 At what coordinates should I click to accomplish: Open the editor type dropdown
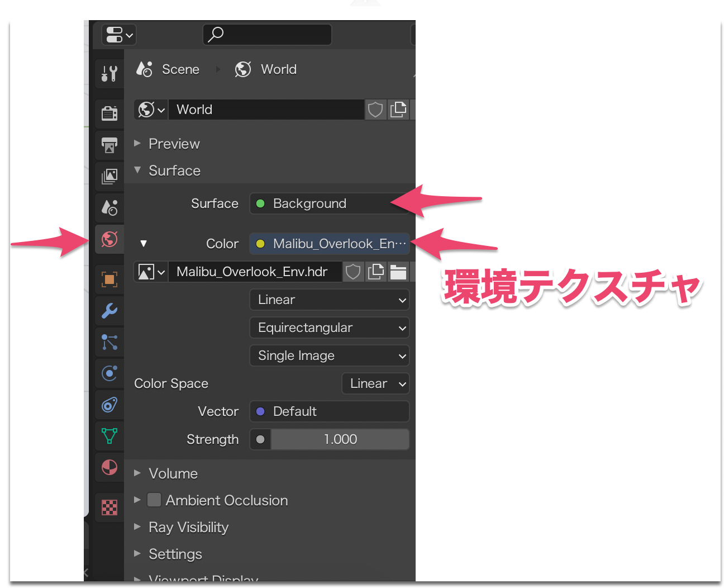[119, 35]
